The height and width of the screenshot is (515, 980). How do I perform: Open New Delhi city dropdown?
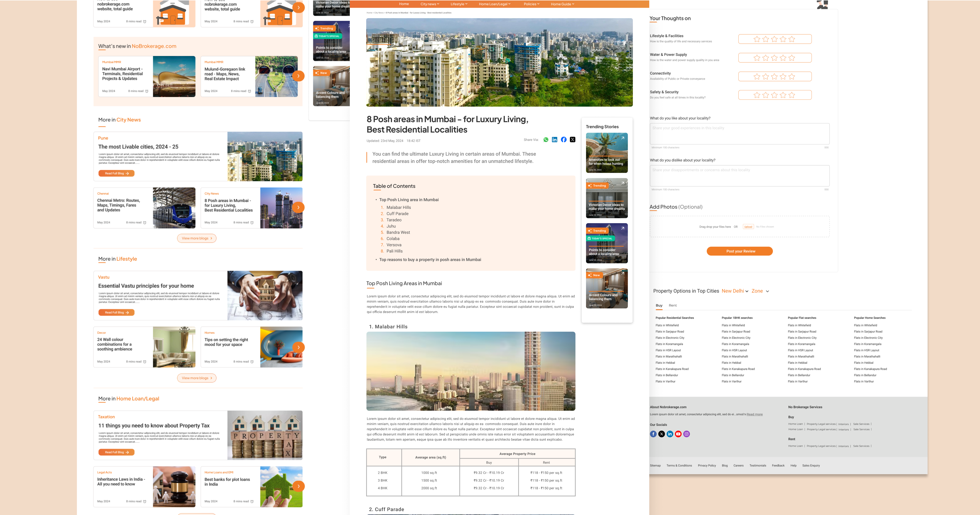click(735, 291)
